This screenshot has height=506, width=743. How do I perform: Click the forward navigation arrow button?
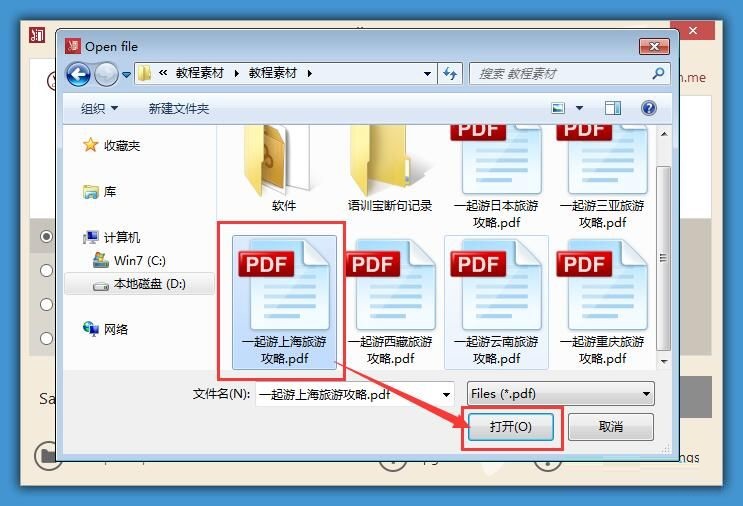[106, 74]
